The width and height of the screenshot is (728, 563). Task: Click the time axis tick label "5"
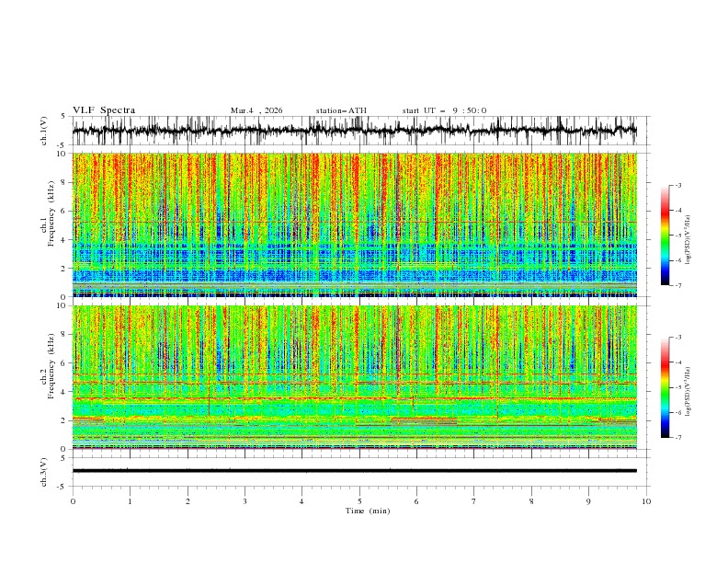(x=359, y=501)
